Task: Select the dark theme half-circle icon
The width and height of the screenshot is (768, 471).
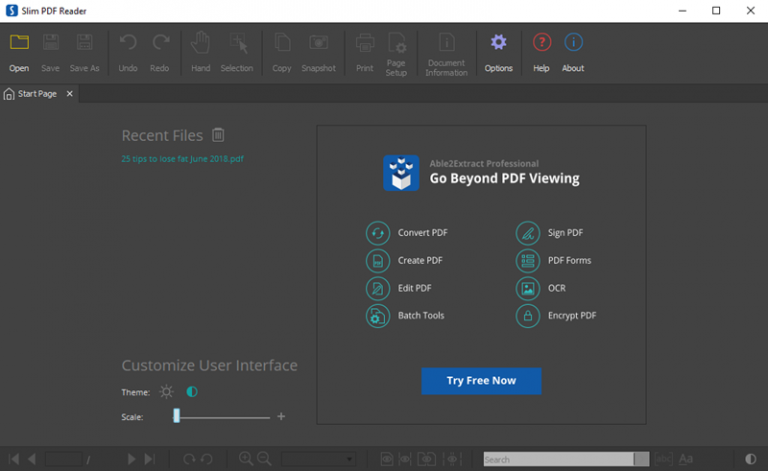Action: pos(192,392)
